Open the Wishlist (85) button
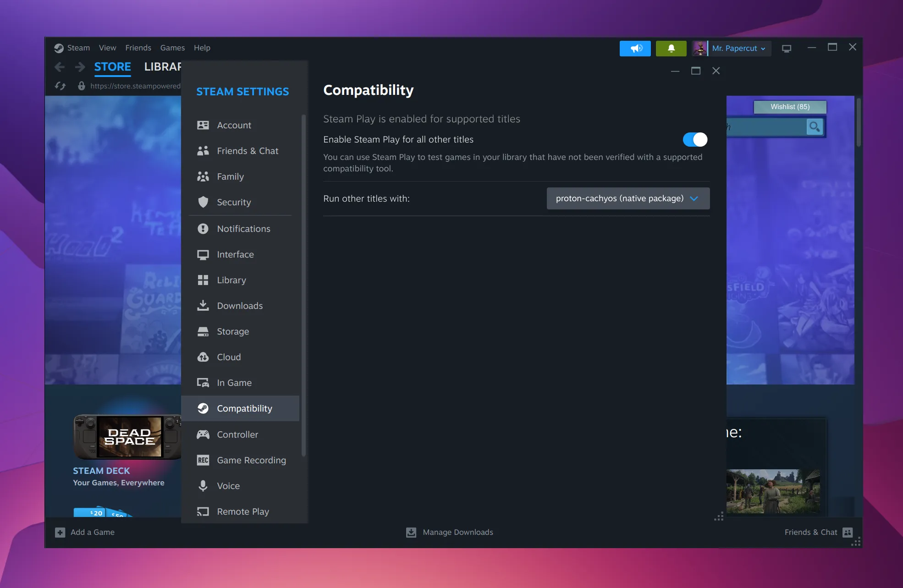Image resolution: width=903 pixels, height=588 pixels. pos(790,107)
